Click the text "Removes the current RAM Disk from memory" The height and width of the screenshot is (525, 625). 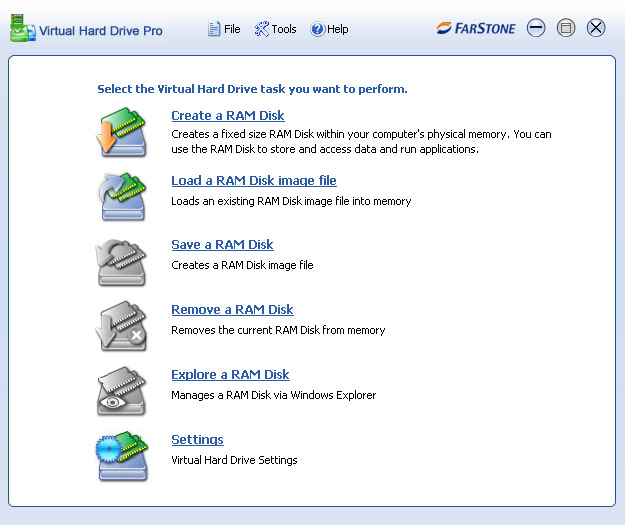[278, 330]
